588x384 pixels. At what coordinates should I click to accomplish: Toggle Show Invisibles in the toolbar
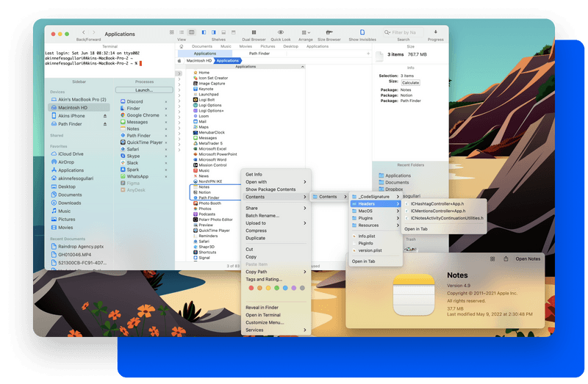coord(364,32)
